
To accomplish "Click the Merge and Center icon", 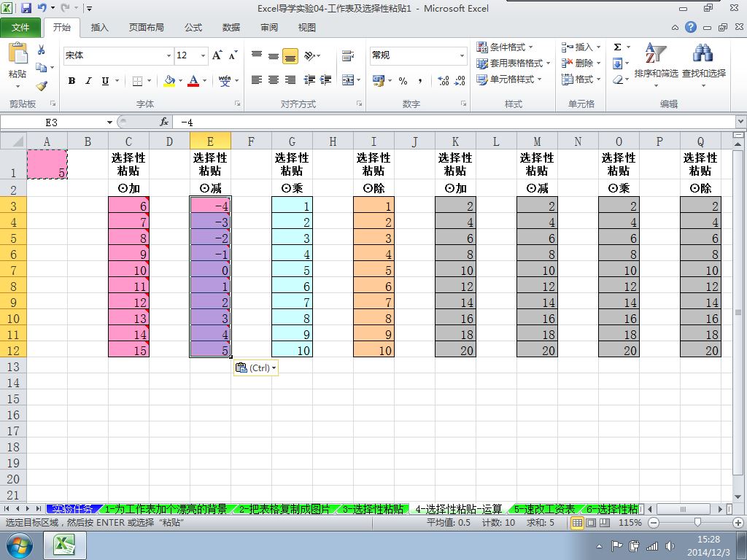I will click(348, 80).
